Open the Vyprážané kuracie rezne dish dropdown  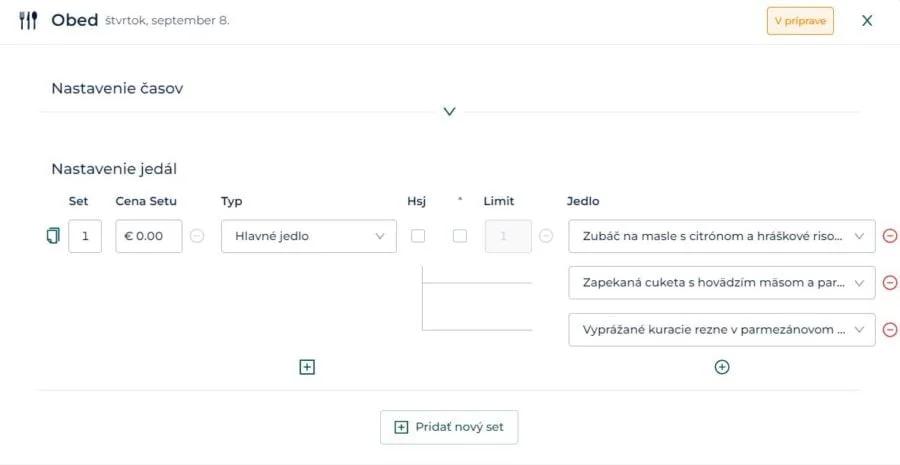(x=721, y=330)
